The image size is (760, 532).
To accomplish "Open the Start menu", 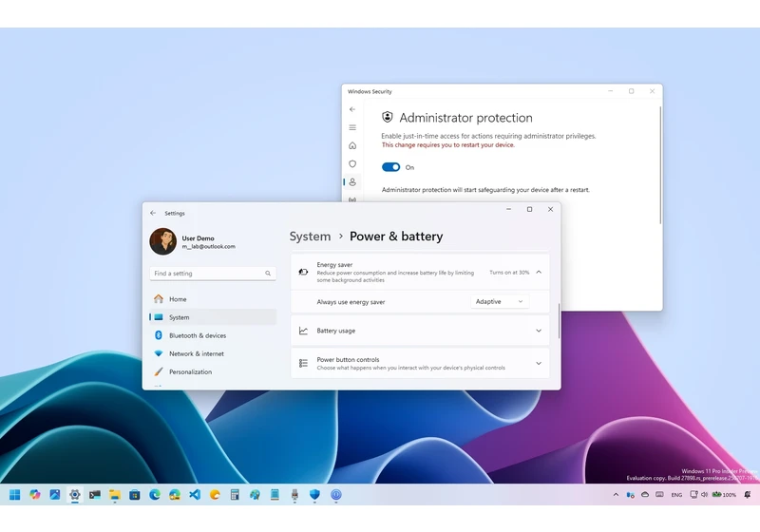I will [15, 495].
